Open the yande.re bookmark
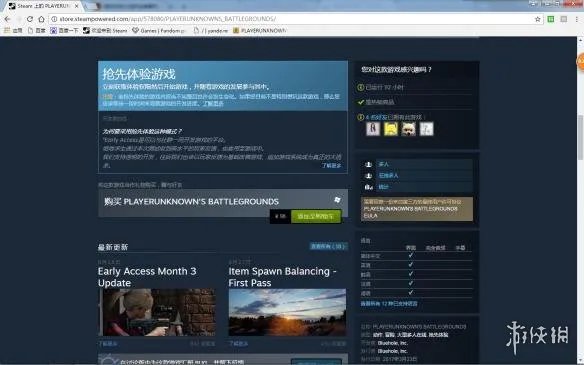 pyautogui.click(x=211, y=31)
